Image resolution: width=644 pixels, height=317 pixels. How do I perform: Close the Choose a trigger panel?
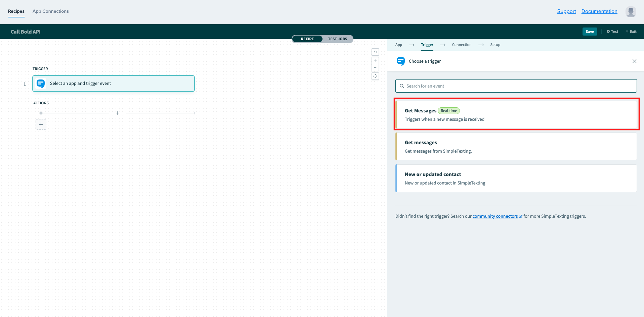[634, 61]
